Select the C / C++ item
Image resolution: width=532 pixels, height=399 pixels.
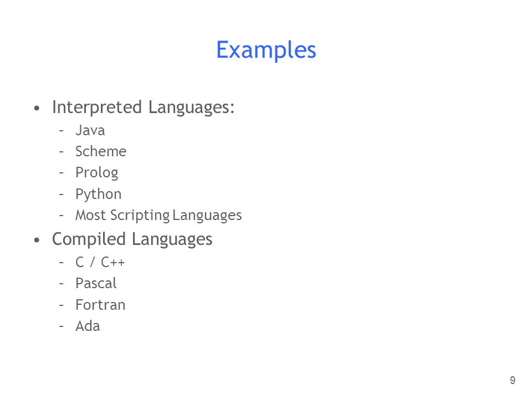100,262
